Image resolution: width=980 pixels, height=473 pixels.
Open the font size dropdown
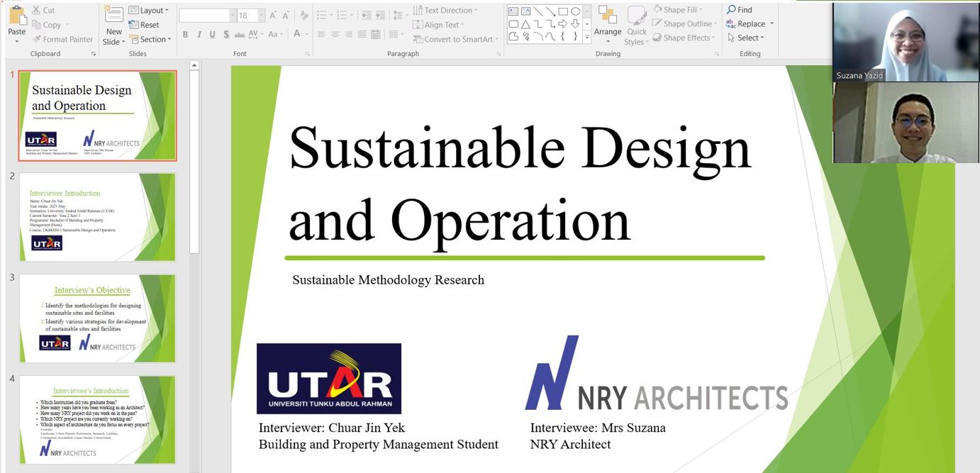click(262, 15)
